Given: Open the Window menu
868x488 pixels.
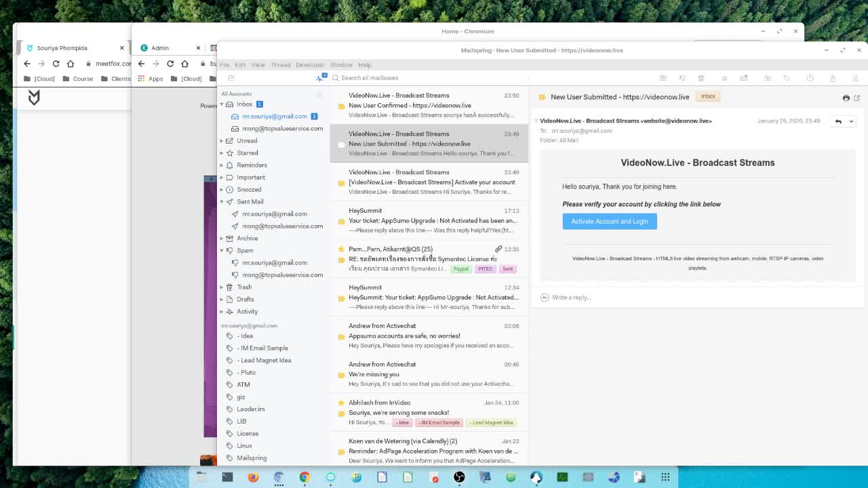Looking at the screenshot, I should coord(341,65).
